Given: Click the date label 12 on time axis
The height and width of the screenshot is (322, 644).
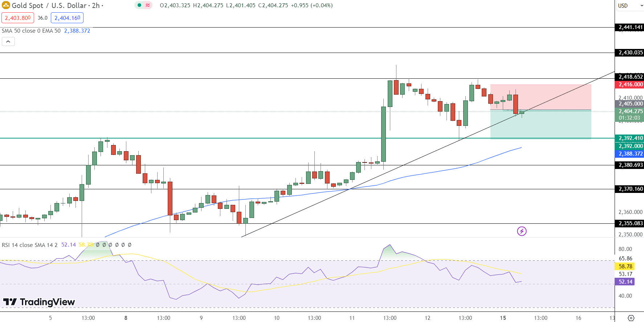Looking at the screenshot, I should [x=428, y=318].
